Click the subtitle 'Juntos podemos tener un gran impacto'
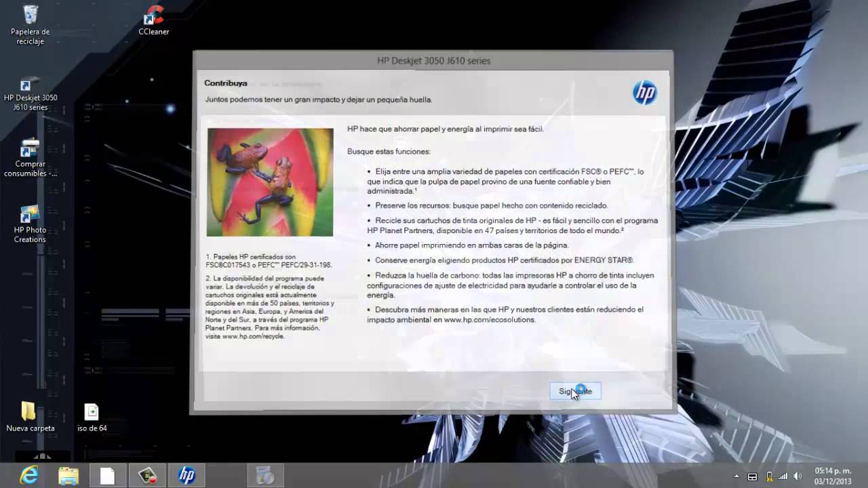 pyautogui.click(x=319, y=100)
